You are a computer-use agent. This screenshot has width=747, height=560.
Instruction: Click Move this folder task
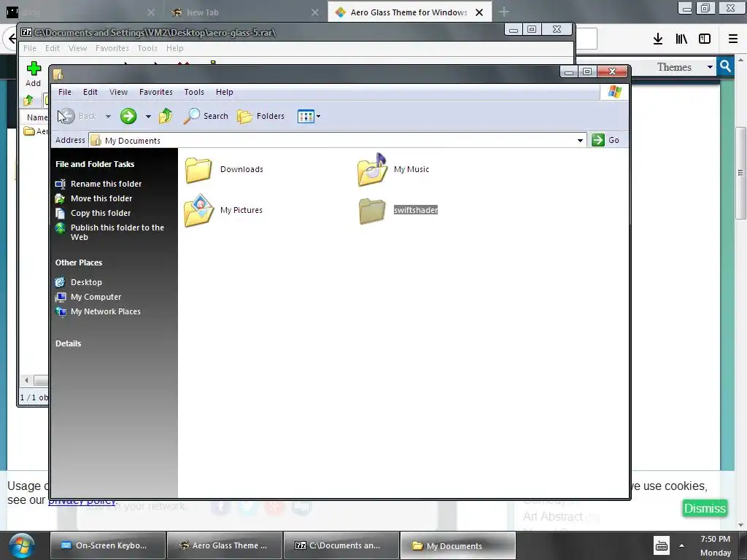pos(101,198)
